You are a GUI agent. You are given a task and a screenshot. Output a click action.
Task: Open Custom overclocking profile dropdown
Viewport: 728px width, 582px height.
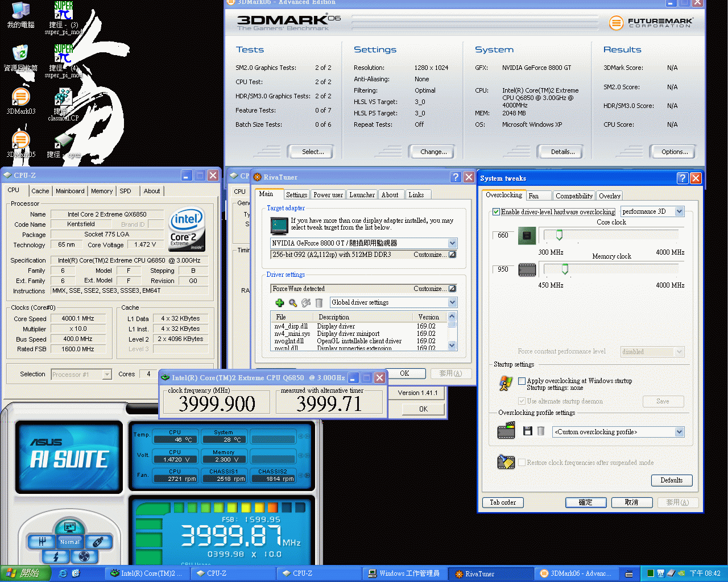click(679, 432)
